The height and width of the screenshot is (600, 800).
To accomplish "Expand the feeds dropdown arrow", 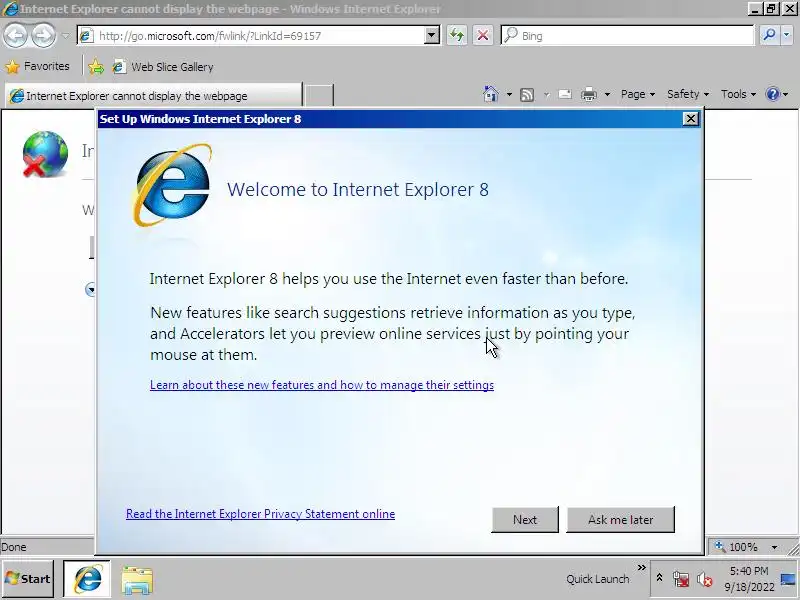I will click(546, 94).
